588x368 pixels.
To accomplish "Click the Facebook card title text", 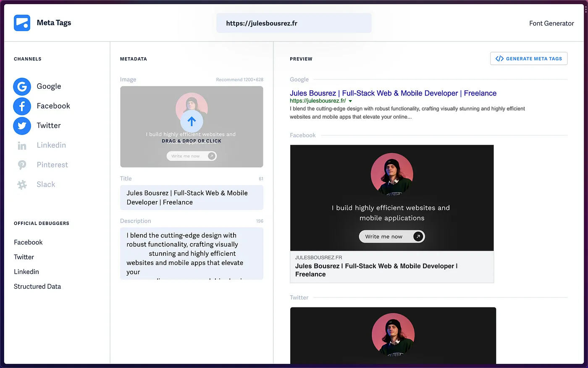I will [x=376, y=270].
